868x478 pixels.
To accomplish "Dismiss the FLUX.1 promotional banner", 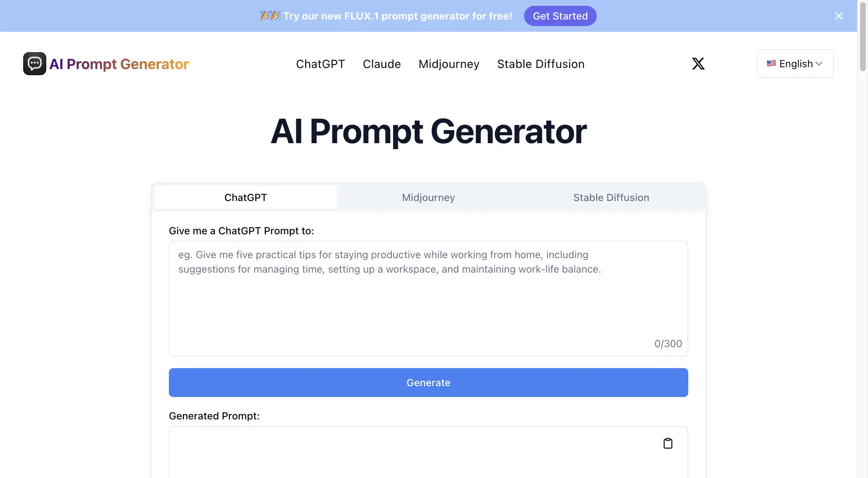I will tap(839, 16).
